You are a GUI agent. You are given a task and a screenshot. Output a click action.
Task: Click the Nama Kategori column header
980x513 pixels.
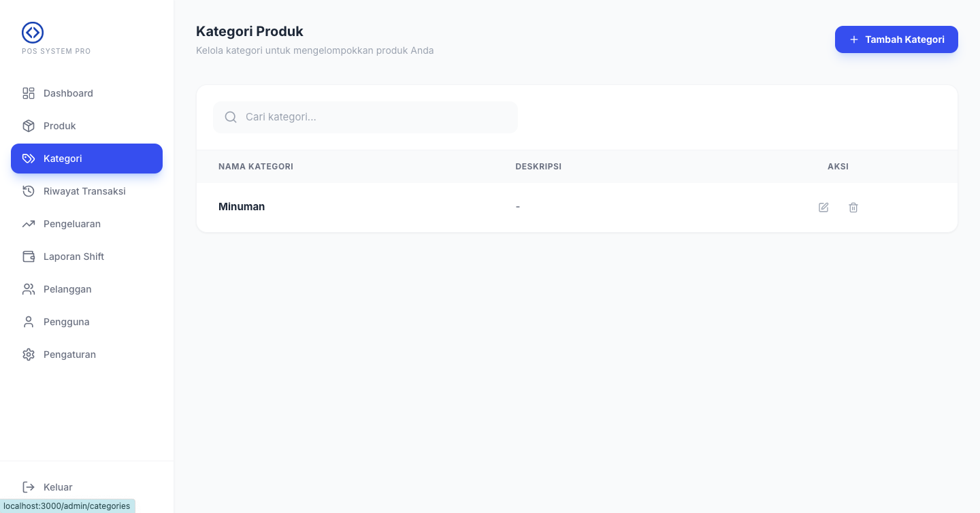pyautogui.click(x=256, y=167)
